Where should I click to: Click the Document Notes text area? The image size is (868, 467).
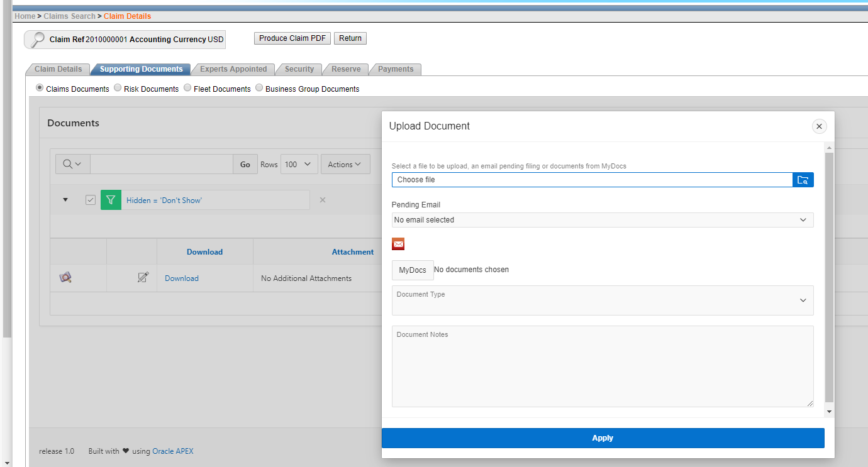603,366
